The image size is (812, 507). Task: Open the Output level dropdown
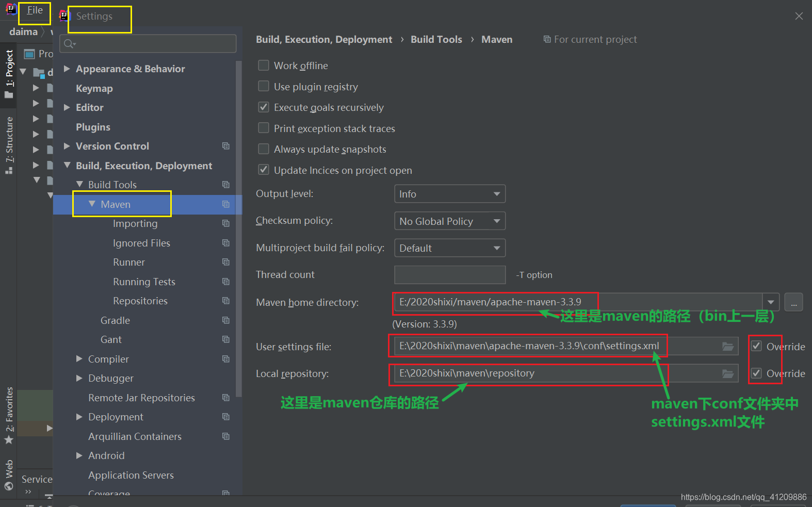(x=450, y=194)
